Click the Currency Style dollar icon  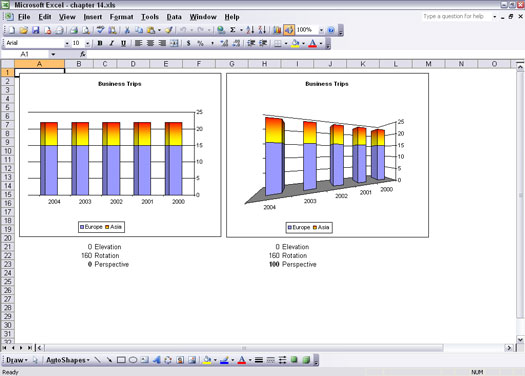(189, 43)
